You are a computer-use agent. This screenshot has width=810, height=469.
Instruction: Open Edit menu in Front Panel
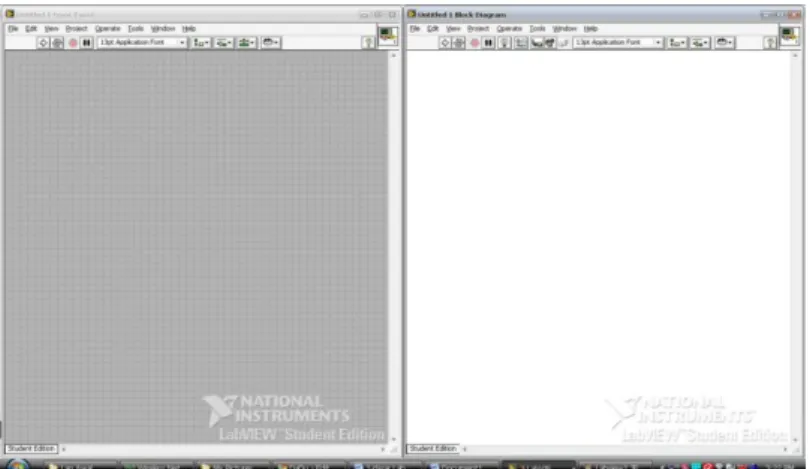point(31,28)
